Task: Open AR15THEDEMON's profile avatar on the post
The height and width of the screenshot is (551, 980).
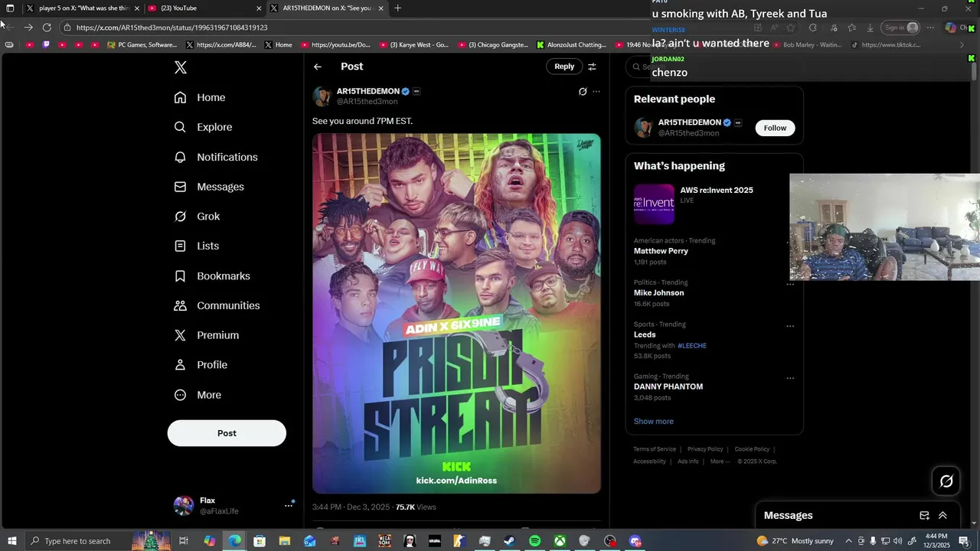Action: (322, 96)
